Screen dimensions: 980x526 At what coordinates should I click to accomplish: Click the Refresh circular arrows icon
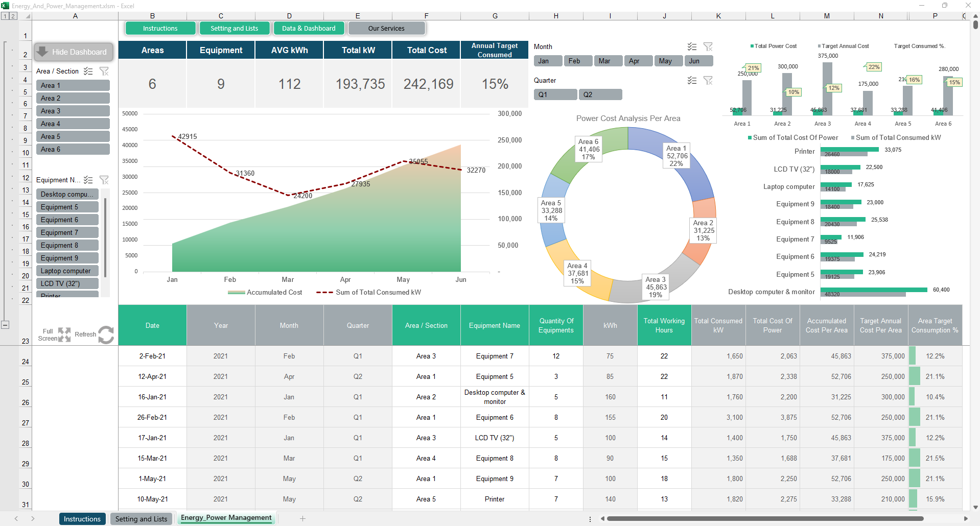click(x=106, y=335)
